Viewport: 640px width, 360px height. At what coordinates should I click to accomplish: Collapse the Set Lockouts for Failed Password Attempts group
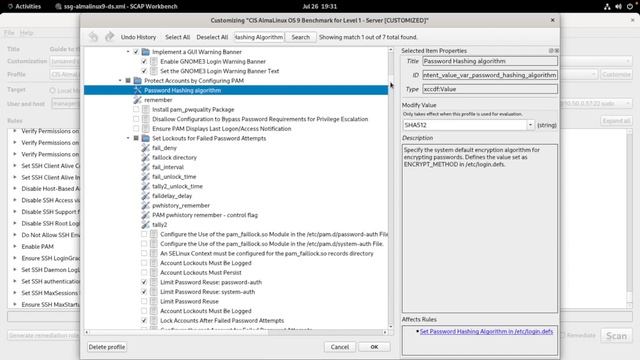point(128,138)
